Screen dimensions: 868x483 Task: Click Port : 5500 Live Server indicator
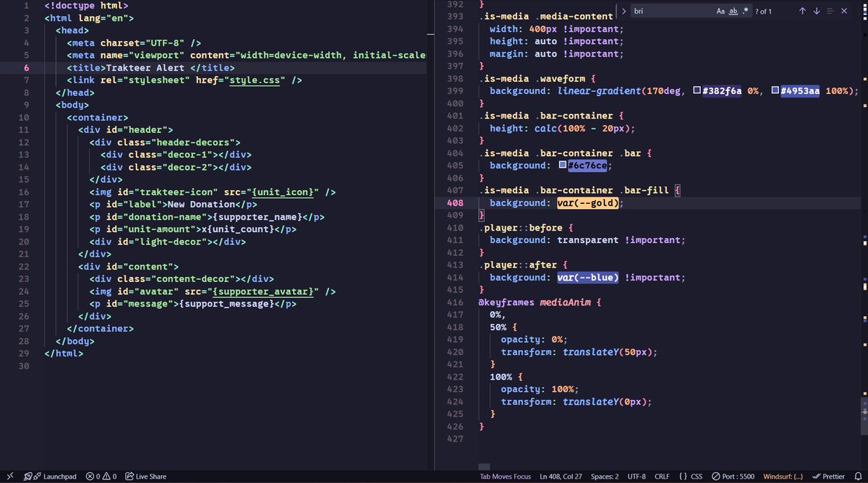coord(733,476)
